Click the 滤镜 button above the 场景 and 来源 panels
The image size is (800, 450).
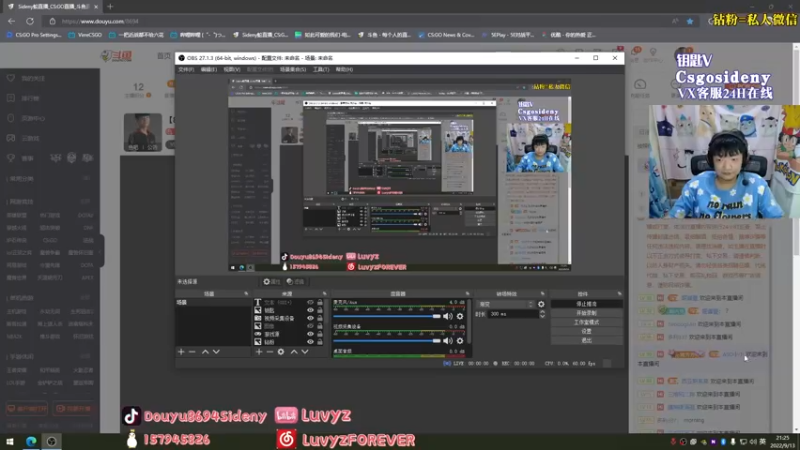pos(295,282)
